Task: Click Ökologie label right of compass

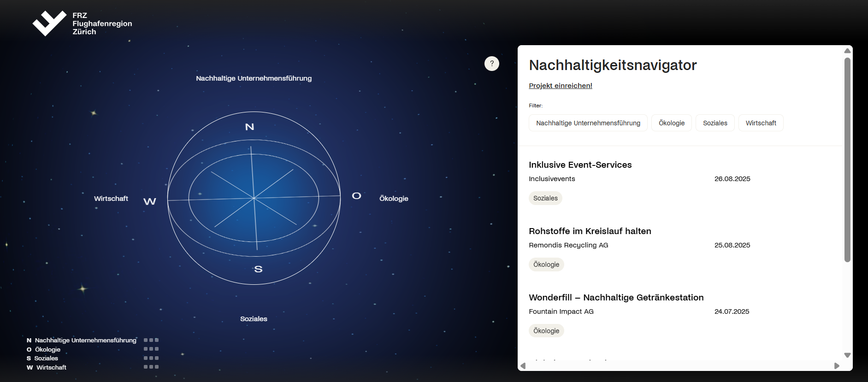Action: tap(394, 199)
